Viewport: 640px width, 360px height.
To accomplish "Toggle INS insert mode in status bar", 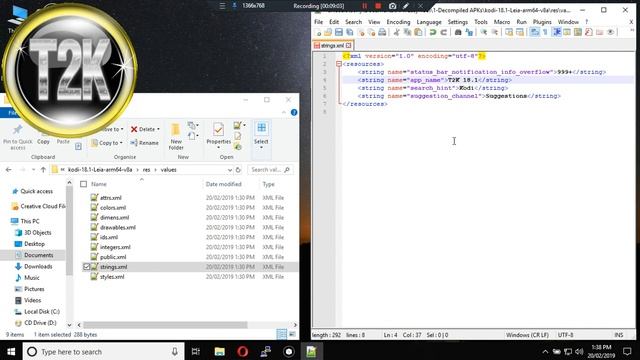I will click(619, 335).
